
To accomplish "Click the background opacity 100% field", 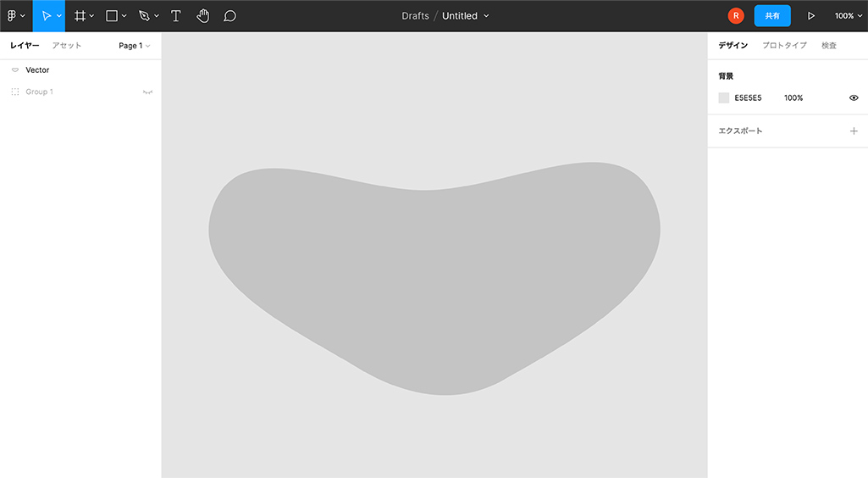I will coord(793,98).
